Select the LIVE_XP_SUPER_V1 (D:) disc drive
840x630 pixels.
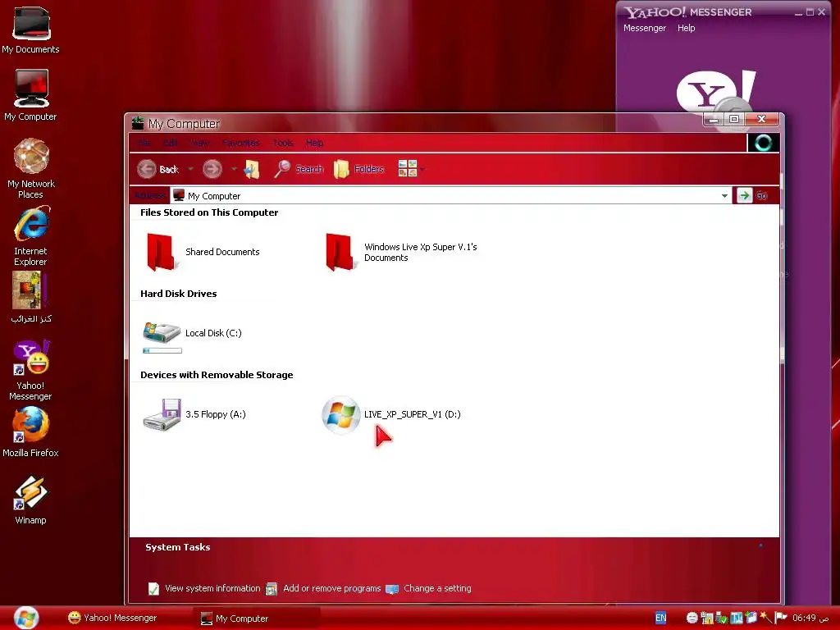[391, 414]
